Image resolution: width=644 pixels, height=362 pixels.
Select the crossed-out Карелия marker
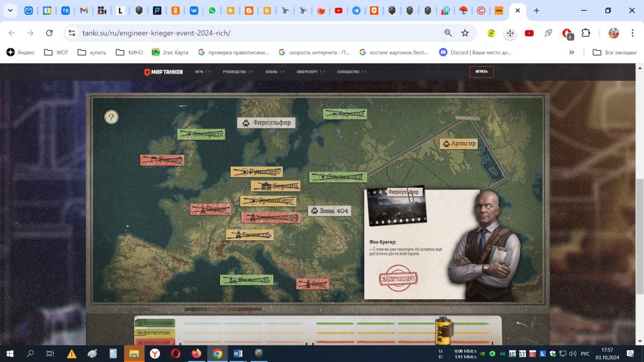tap(345, 114)
